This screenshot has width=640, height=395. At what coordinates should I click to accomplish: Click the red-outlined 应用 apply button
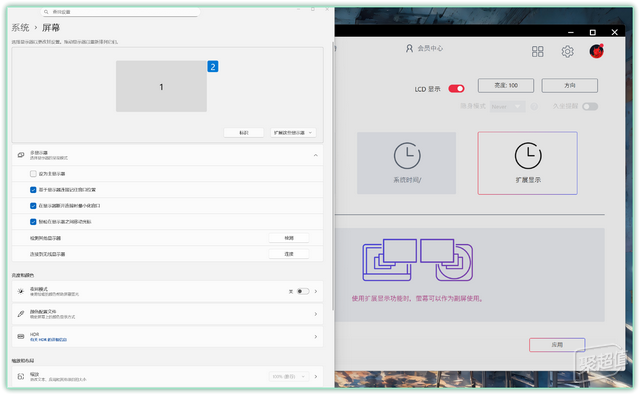click(x=557, y=345)
